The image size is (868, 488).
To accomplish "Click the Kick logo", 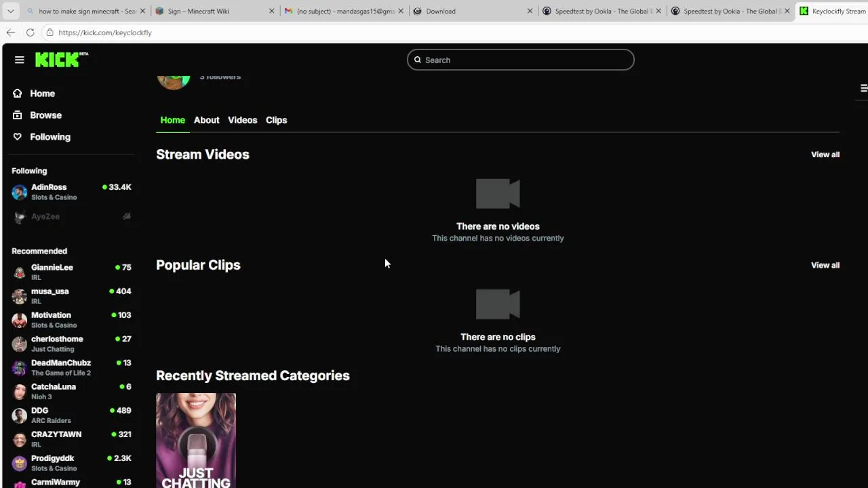I will (61, 60).
